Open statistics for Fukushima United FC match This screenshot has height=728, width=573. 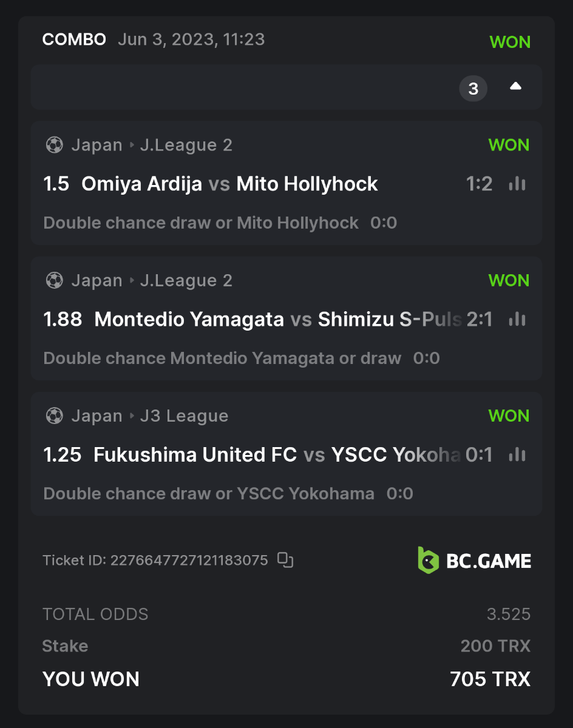coord(517,454)
